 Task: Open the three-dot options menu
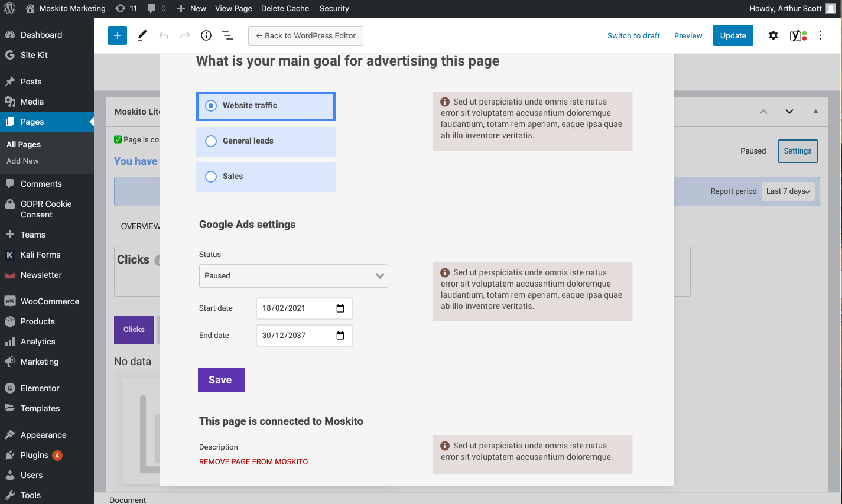coord(821,35)
